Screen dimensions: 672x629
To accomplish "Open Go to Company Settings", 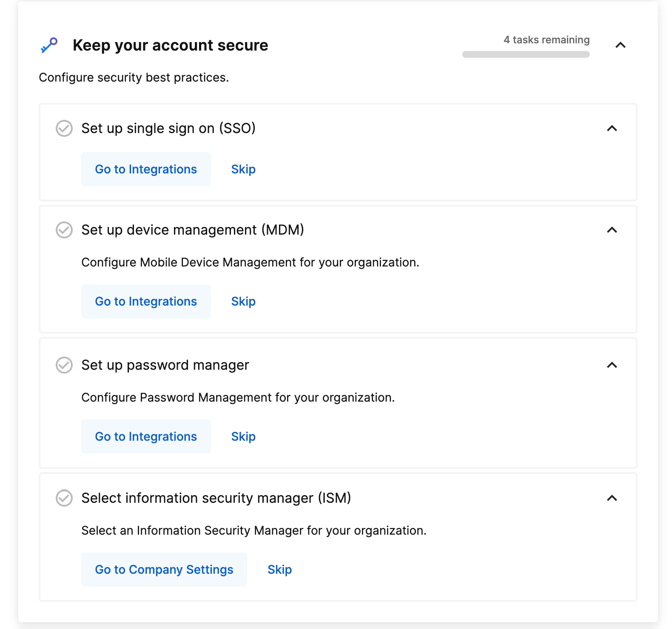I will tap(164, 569).
